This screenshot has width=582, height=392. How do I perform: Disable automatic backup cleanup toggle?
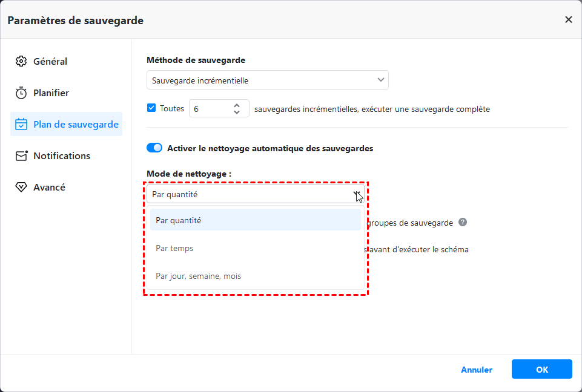click(x=154, y=148)
